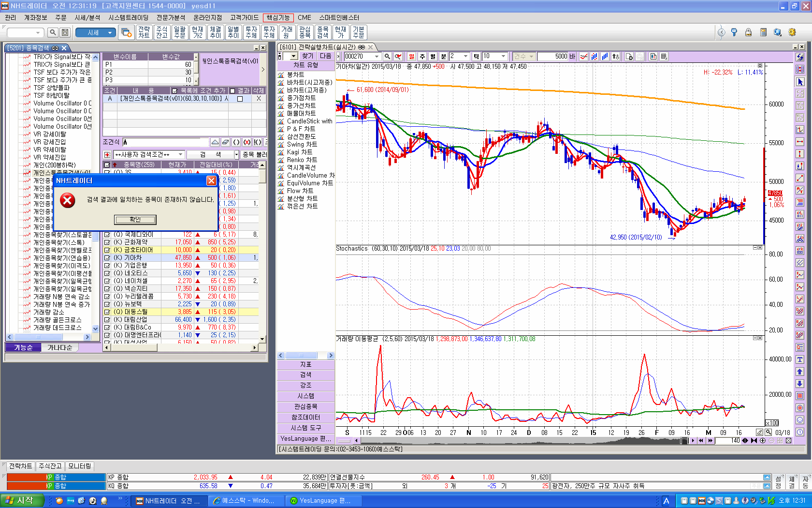Click the parentheses ( ) condition icon
812x508 pixels.
[236, 142]
